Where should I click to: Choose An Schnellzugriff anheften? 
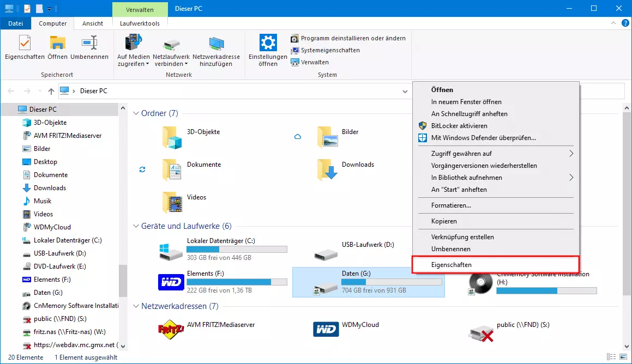(x=496, y=114)
